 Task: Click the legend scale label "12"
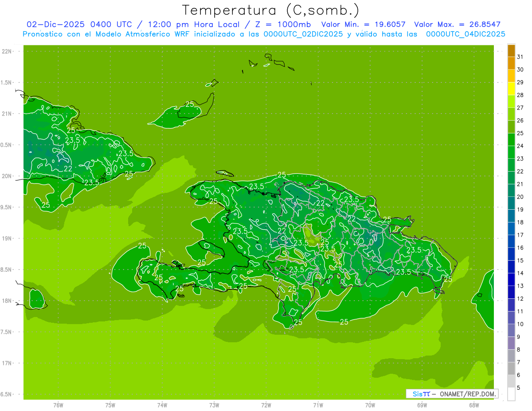(x=520, y=299)
